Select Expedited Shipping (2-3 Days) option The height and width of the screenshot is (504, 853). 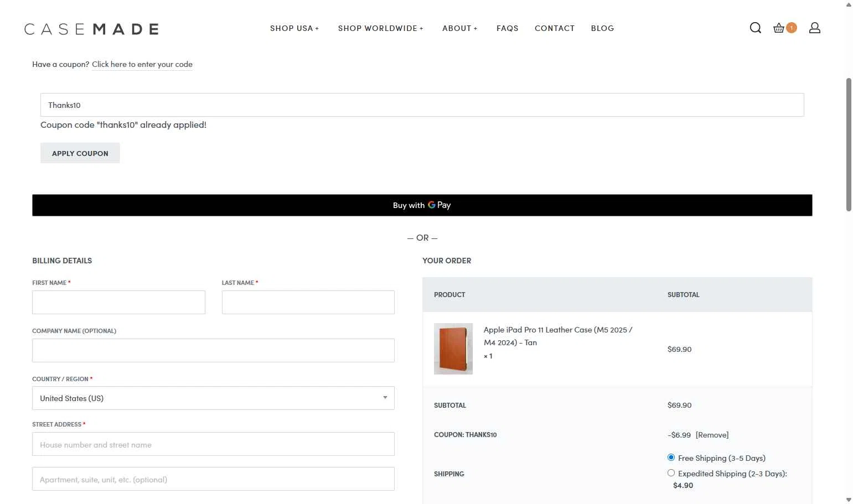(x=671, y=473)
